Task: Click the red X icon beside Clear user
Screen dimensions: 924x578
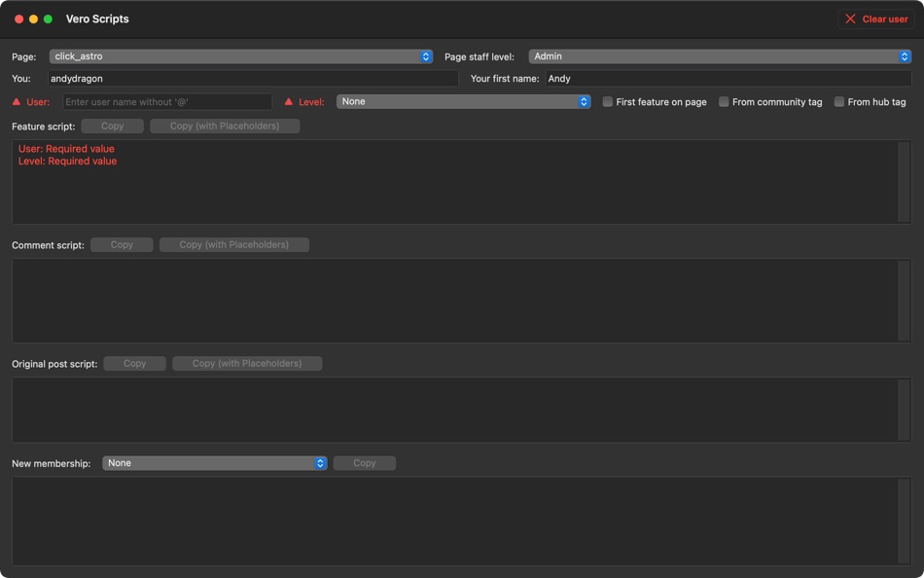Action: (851, 18)
